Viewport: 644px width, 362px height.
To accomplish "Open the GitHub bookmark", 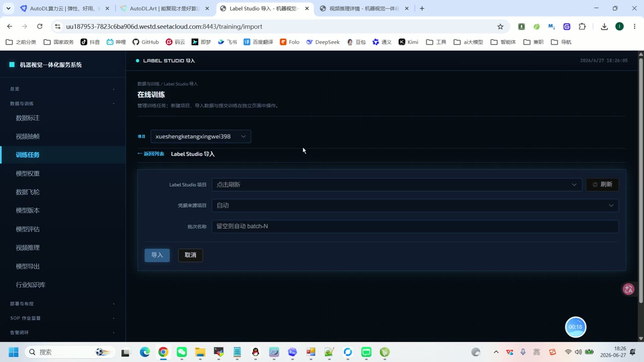I will pos(145,42).
